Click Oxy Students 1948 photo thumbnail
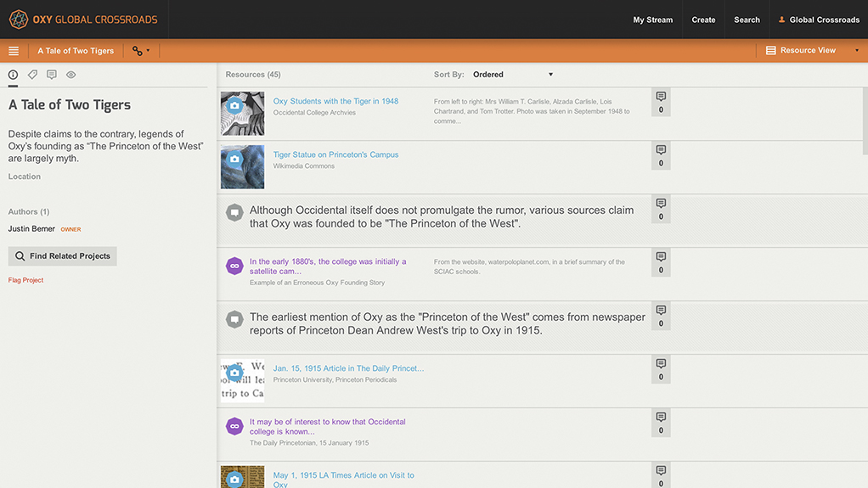The height and width of the screenshot is (488, 868). tap(242, 114)
